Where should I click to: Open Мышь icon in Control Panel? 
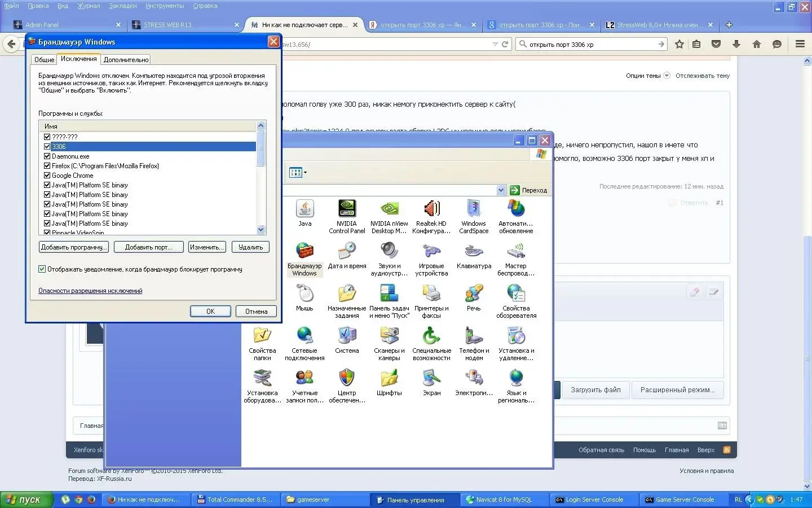tap(304, 298)
